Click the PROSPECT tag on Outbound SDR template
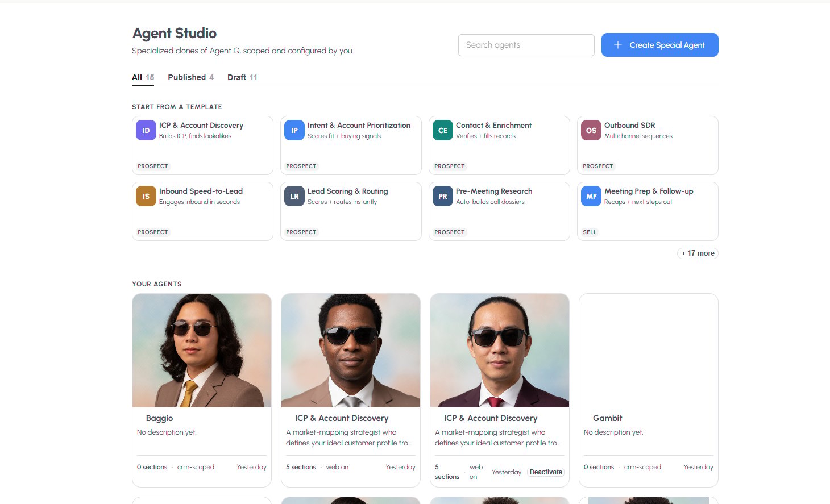 [597, 166]
